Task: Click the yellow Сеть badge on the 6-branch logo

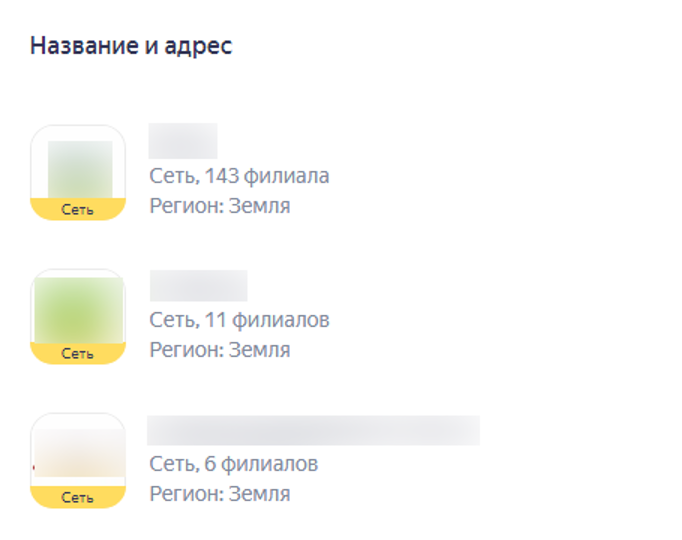Action: point(78,498)
